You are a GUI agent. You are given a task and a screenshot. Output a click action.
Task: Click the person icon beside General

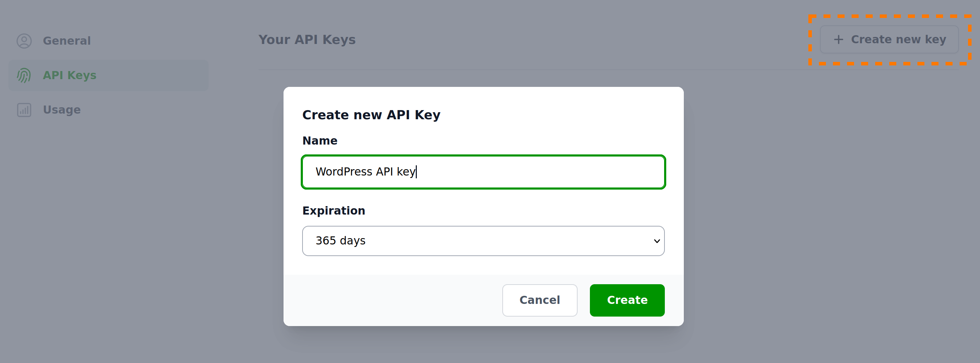click(24, 41)
